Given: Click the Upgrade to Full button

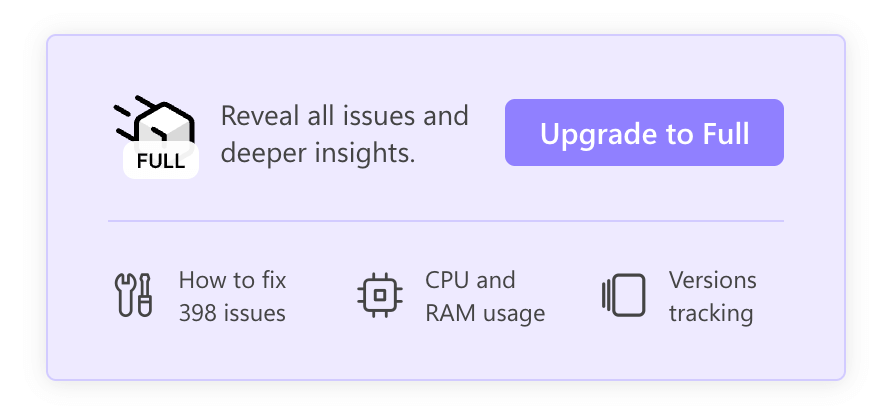Looking at the screenshot, I should (644, 133).
